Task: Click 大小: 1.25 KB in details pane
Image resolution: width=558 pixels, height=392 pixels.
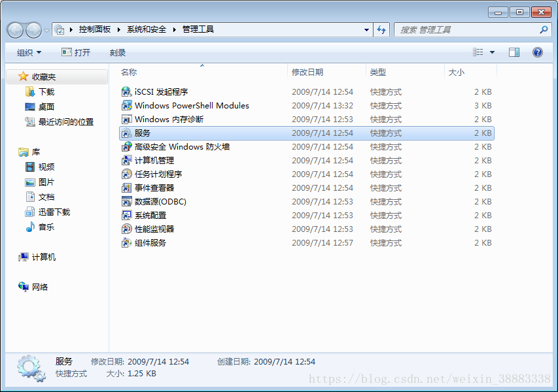Action: point(131,374)
